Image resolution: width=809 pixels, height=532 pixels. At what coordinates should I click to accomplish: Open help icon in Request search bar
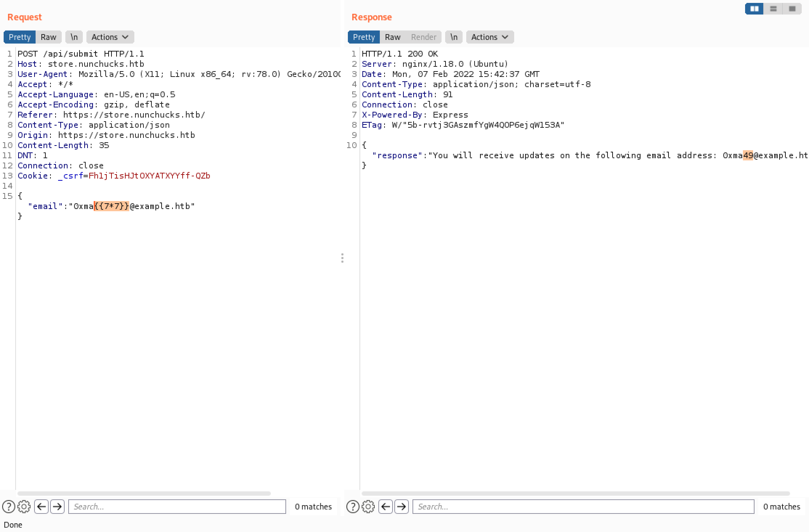[x=9, y=507]
